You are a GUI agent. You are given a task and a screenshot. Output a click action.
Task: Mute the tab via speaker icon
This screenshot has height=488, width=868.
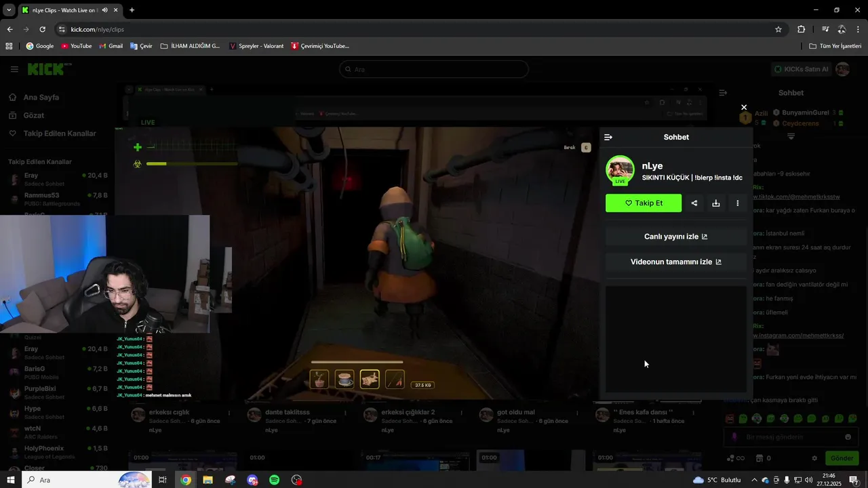pyautogui.click(x=104, y=10)
